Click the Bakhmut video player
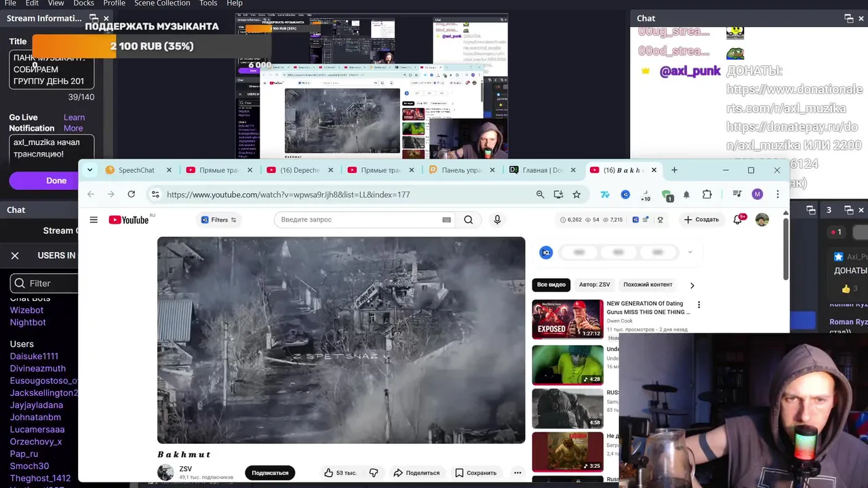The image size is (868, 488). tap(341, 340)
